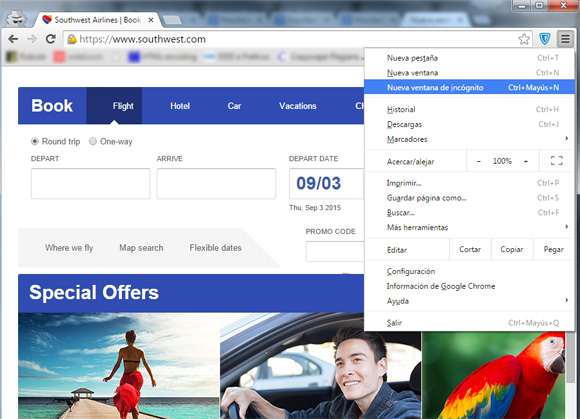
Task: Click the PROMO CODE input field
Action: (335, 251)
